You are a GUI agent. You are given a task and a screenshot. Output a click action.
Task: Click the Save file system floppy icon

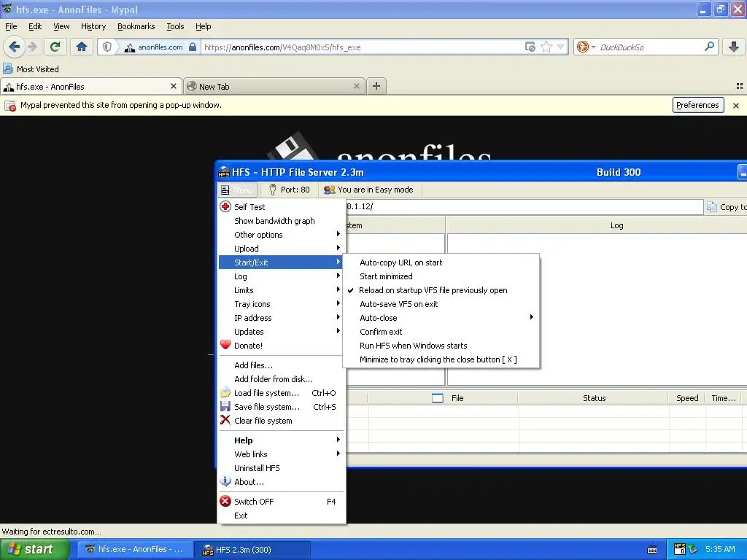click(225, 406)
